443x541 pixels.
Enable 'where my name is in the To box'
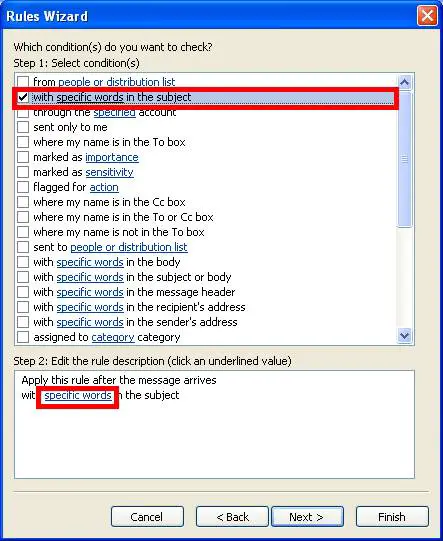[x=23, y=142]
